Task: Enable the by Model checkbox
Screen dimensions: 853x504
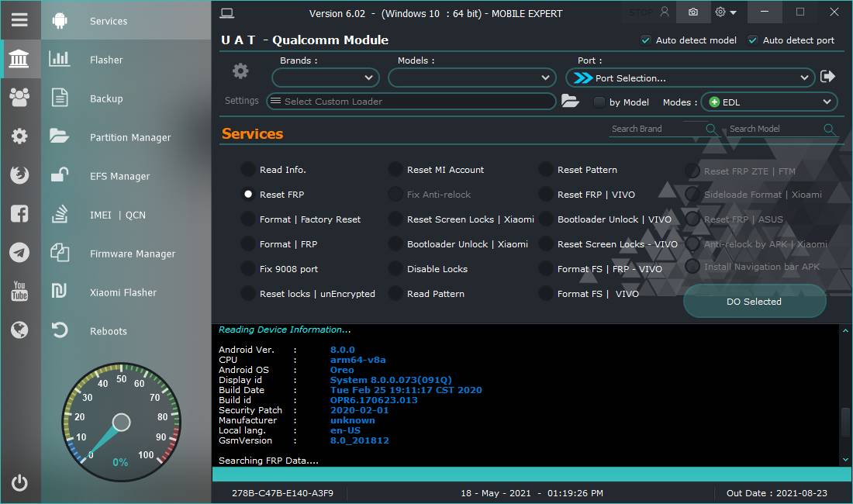Action: pyautogui.click(x=599, y=102)
